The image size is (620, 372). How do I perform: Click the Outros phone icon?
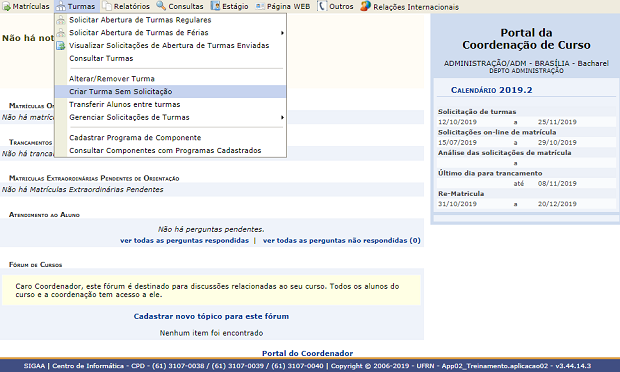pyautogui.click(x=322, y=6)
